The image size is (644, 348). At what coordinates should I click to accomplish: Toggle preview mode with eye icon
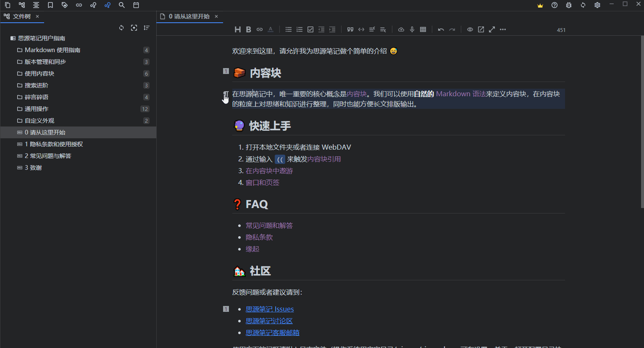[470, 29]
